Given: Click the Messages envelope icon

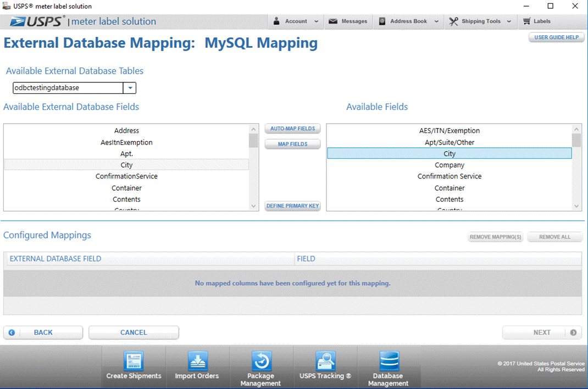Looking at the screenshot, I should coord(333,21).
